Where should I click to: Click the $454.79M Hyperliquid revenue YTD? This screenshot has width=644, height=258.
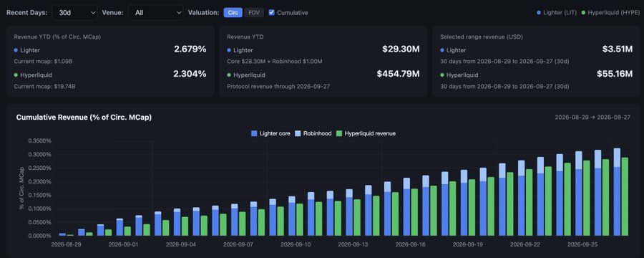[x=398, y=74]
